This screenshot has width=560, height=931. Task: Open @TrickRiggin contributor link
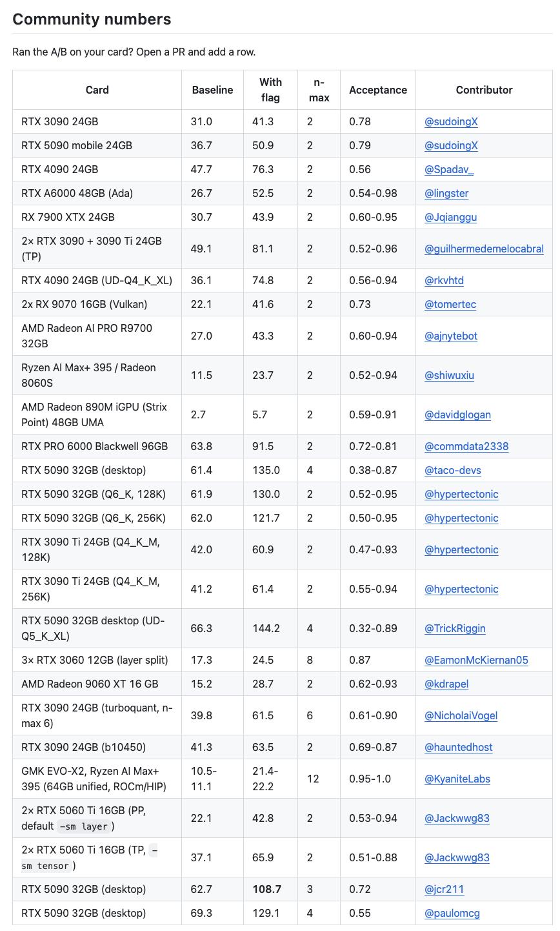tap(455, 628)
